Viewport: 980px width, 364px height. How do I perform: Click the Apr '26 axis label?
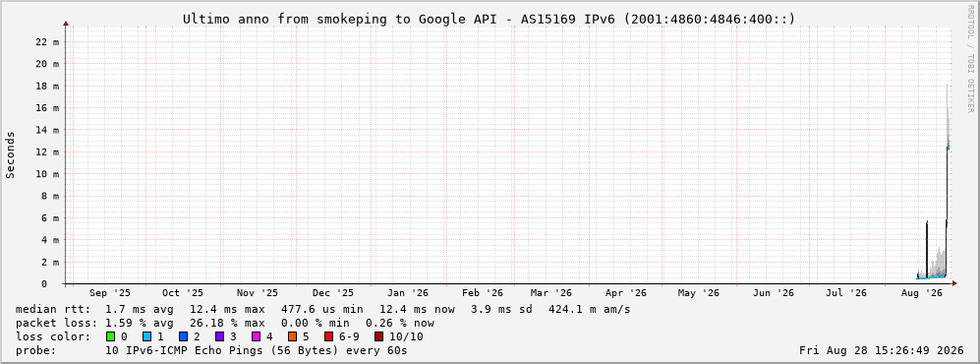pyautogui.click(x=626, y=293)
